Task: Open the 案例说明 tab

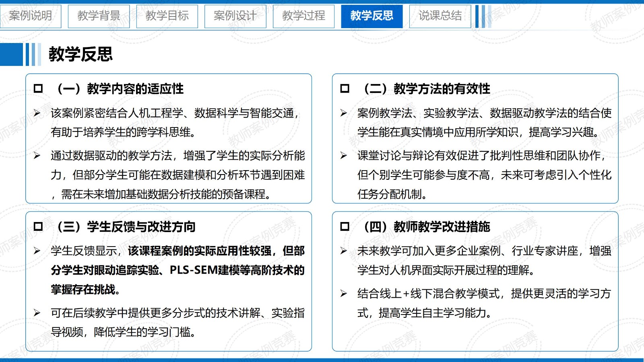Action: [x=31, y=16]
